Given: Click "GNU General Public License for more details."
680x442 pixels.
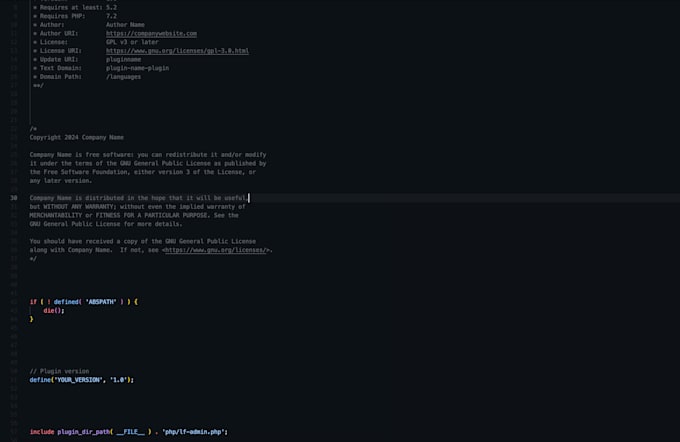Looking at the screenshot, I should coord(106,224).
